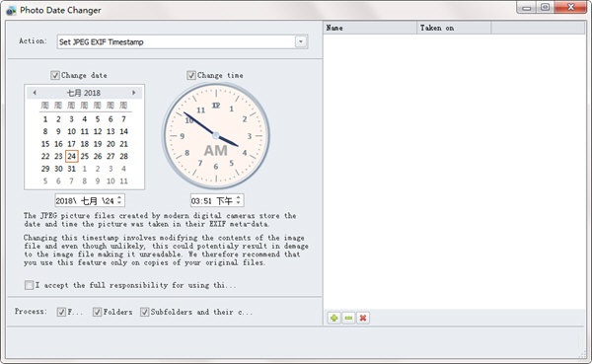Click the red X clear list icon
This screenshot has width=592, height=364.
coord(363,318)
